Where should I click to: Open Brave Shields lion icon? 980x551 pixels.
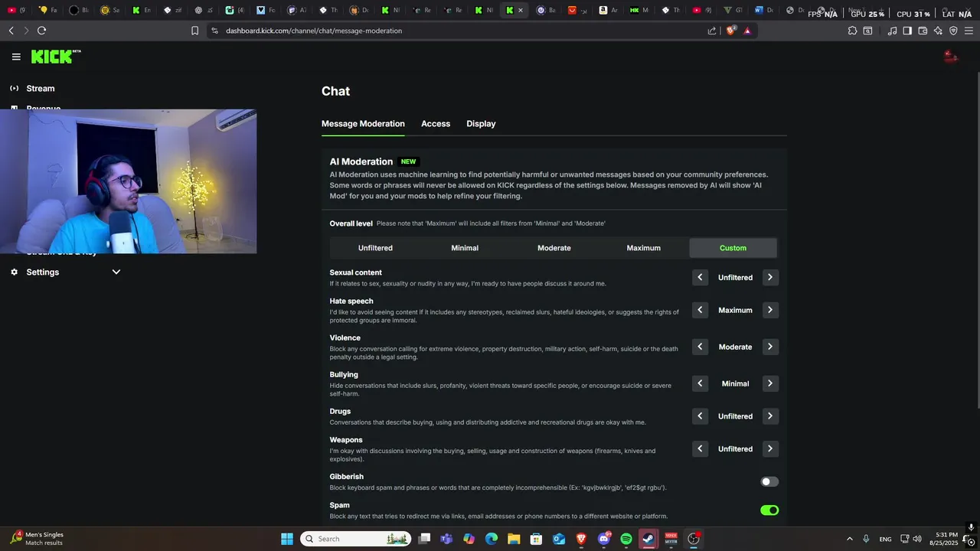click(730, 31)
